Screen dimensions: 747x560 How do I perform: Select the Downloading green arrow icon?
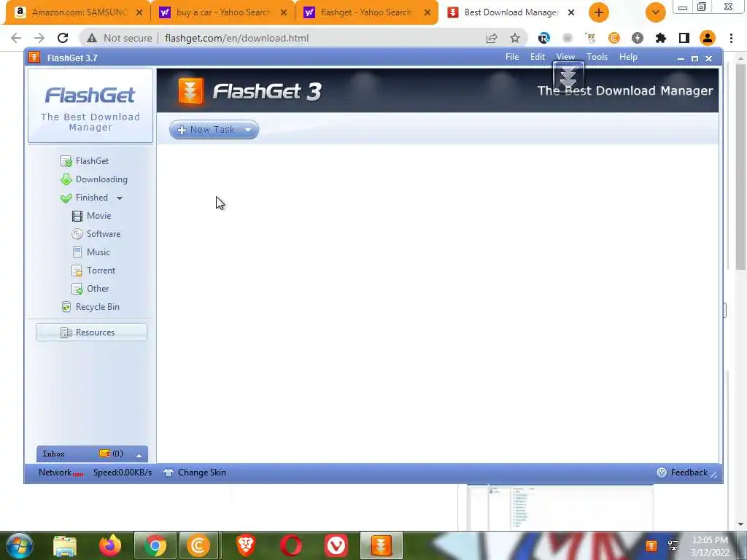pos(66,179)
